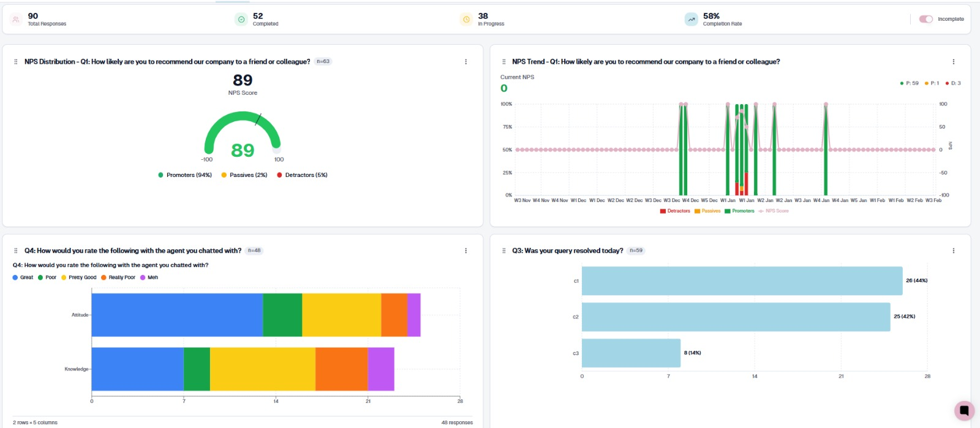Screen dimensions: 980x428
Task: Click the Completion Rate trend icon
Action: 692,20
